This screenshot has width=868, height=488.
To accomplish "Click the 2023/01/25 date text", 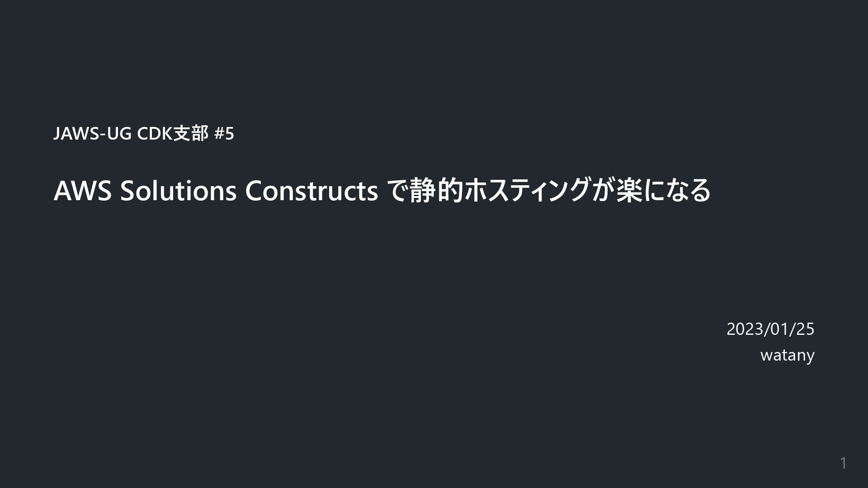I will [770, 329].
